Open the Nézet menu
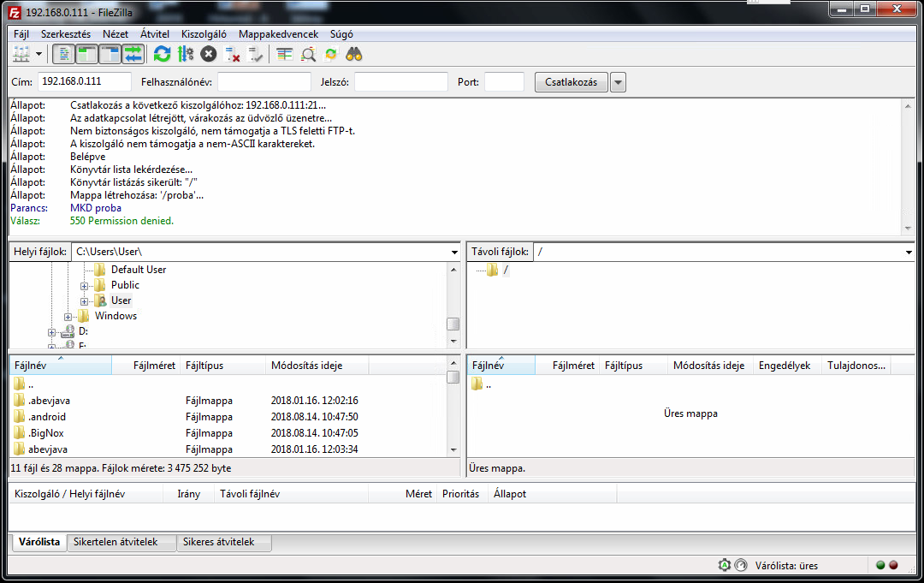 (x=115, y=34)
